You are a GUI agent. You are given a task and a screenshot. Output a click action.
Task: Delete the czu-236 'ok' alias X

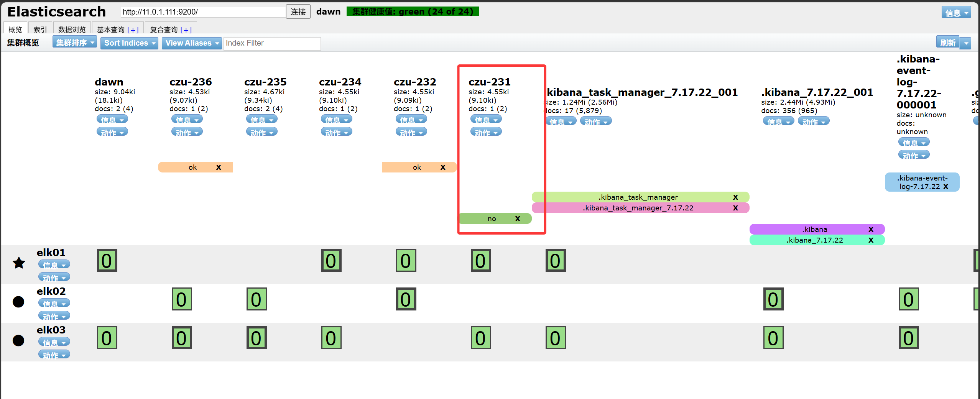tap(219, 167)
